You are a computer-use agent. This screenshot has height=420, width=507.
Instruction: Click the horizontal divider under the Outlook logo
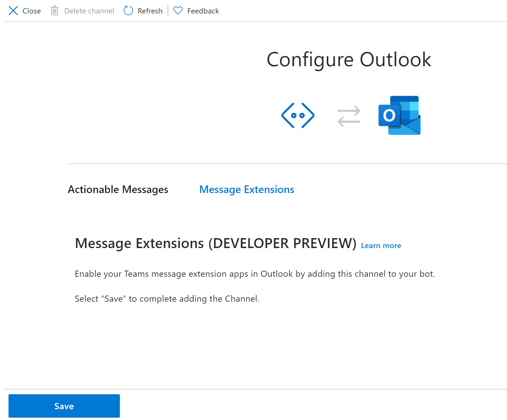(287, 163)
